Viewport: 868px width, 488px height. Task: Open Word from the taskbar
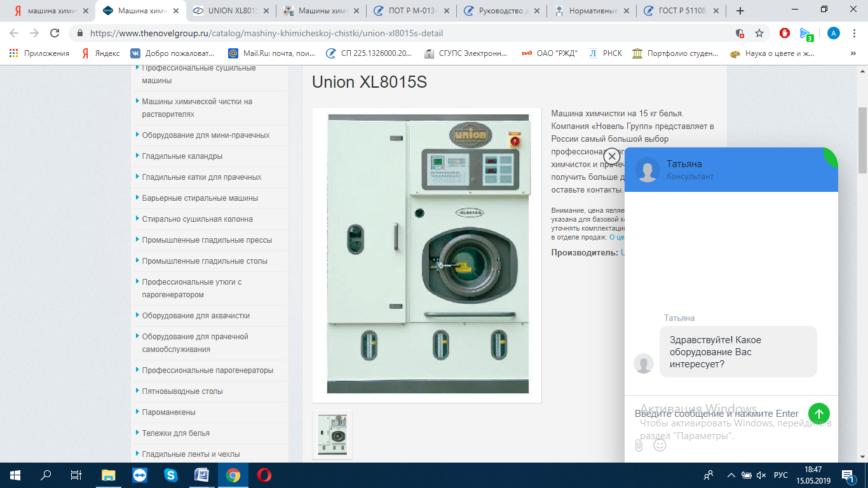pos(201,475)
